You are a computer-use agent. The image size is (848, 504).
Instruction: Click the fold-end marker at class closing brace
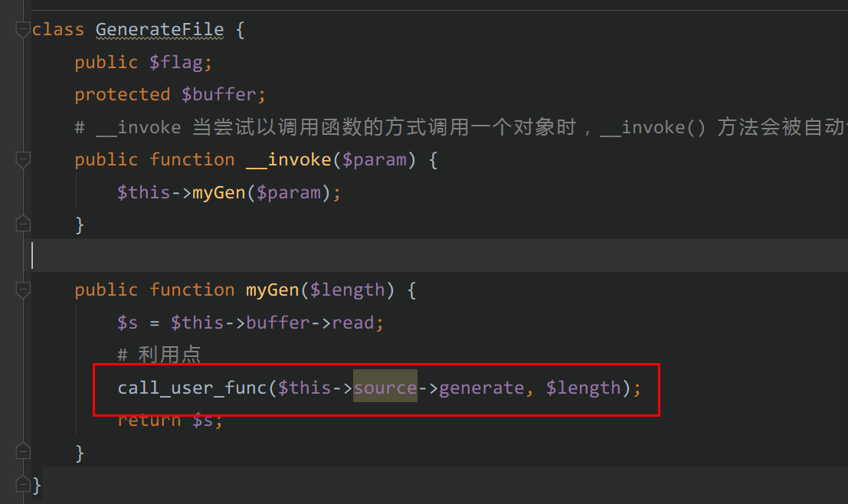(23, 485)
